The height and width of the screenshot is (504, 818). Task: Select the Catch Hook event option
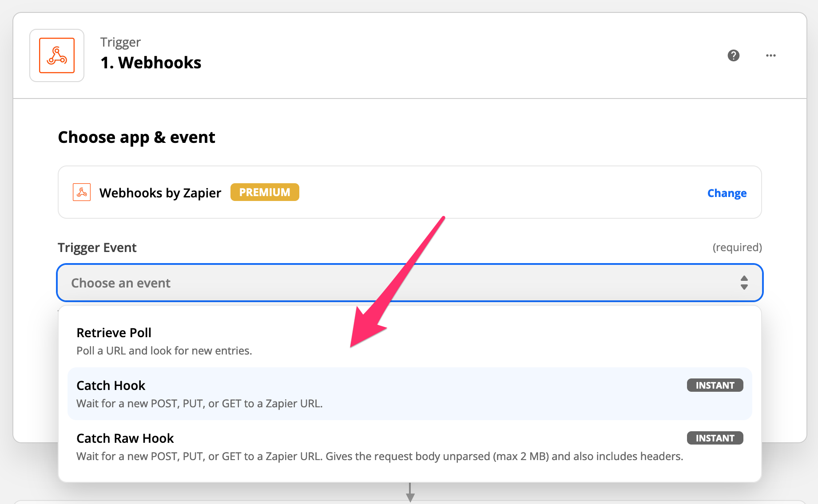111,386
